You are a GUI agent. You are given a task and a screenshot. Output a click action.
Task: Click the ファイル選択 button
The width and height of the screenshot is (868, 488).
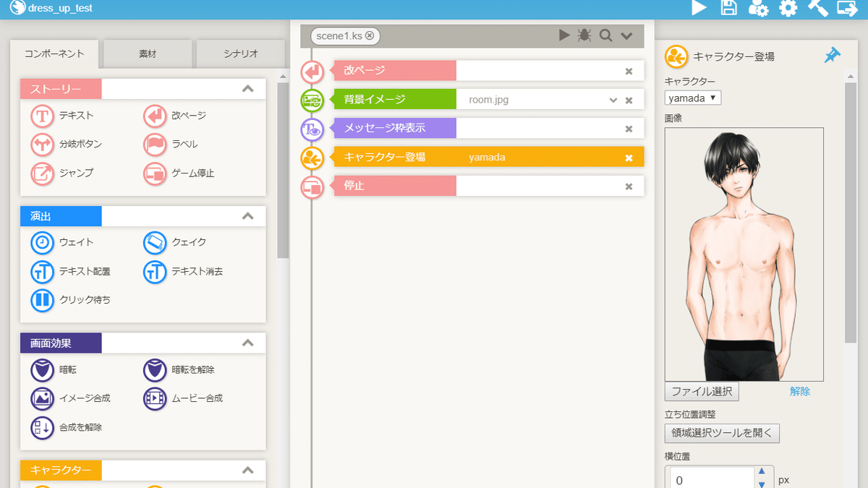point(702,391)
